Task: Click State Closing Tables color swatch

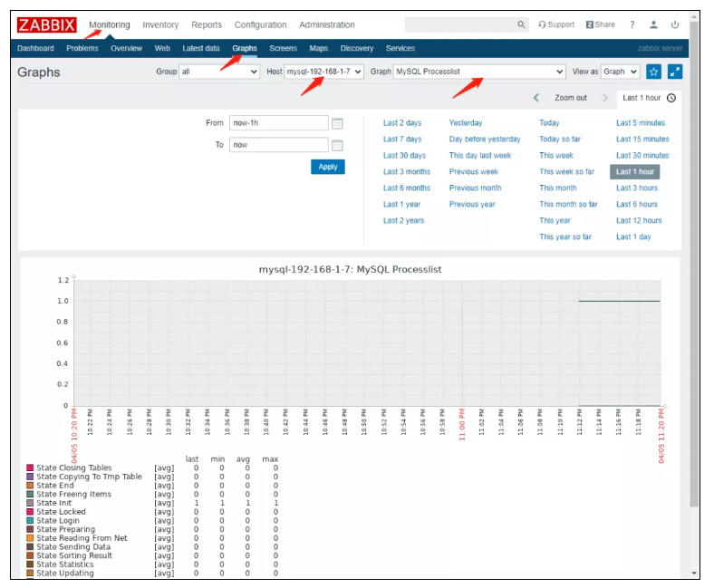Action: 30,468
